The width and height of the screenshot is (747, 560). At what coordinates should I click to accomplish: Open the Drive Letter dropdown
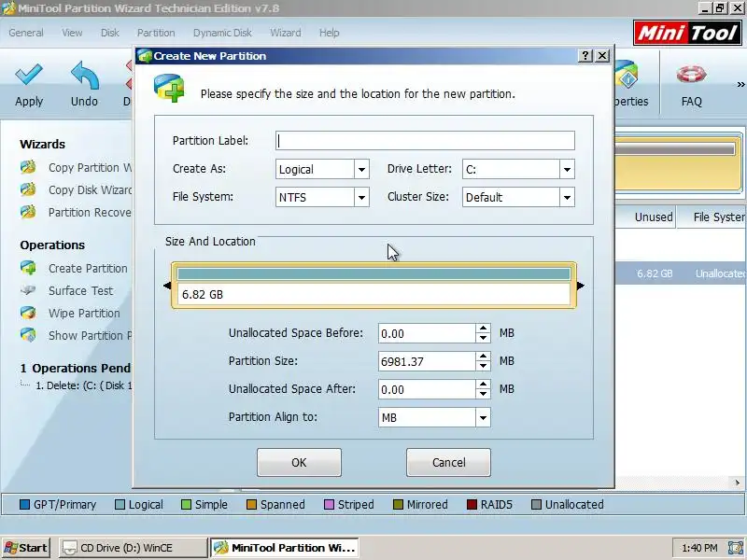click(x=567, y=170)
